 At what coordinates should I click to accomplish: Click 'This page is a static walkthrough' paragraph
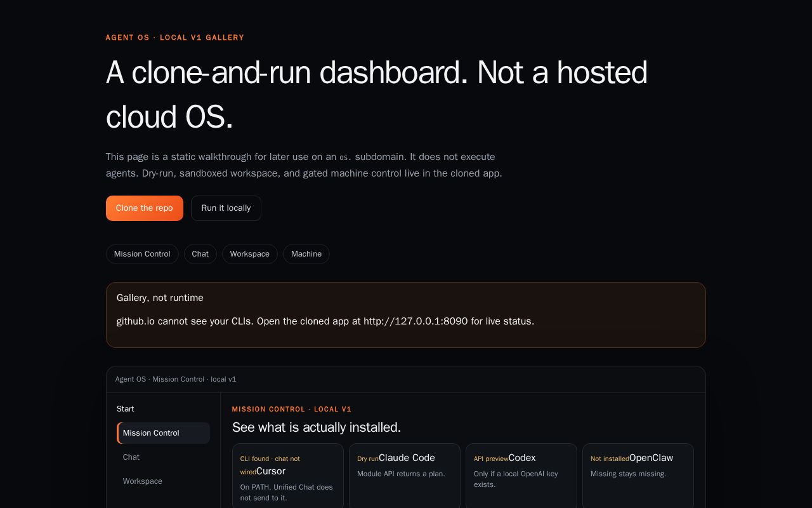click(304, 165)
